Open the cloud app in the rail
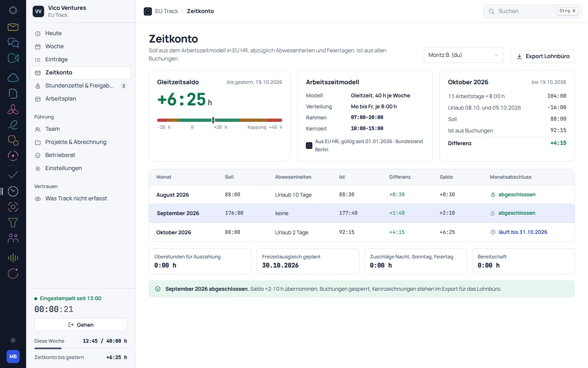The image size is (588, 368). click(x=13, y=78)
